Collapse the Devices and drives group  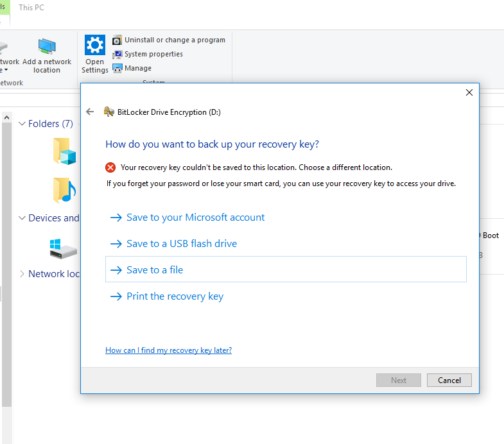point(22,218)
